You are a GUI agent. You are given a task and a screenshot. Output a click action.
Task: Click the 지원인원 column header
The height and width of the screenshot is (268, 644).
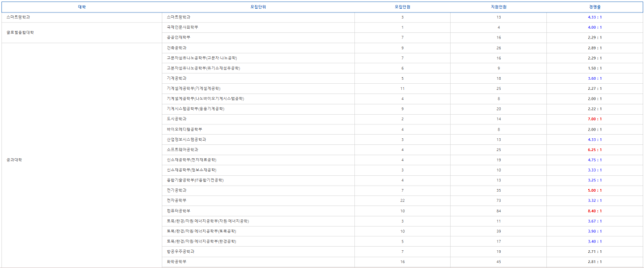click(499, 8)
